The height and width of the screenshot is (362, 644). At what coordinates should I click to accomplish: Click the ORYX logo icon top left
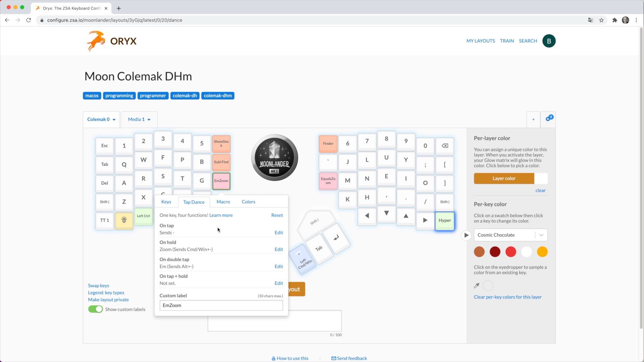96,41
